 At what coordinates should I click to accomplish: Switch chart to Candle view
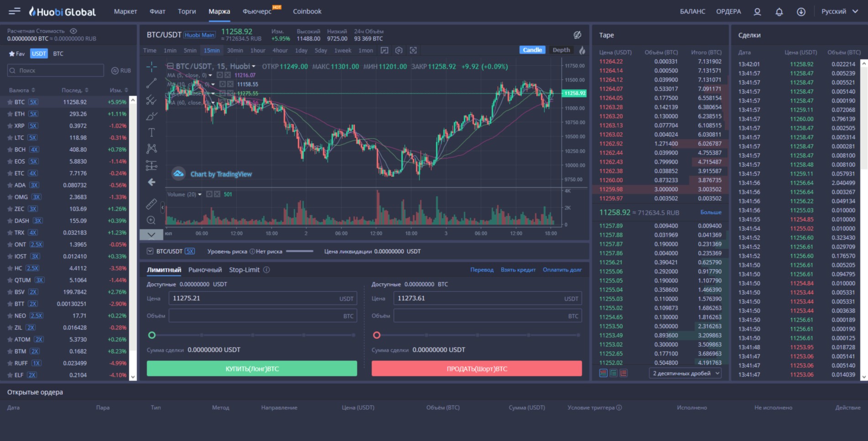coord(532,50)
